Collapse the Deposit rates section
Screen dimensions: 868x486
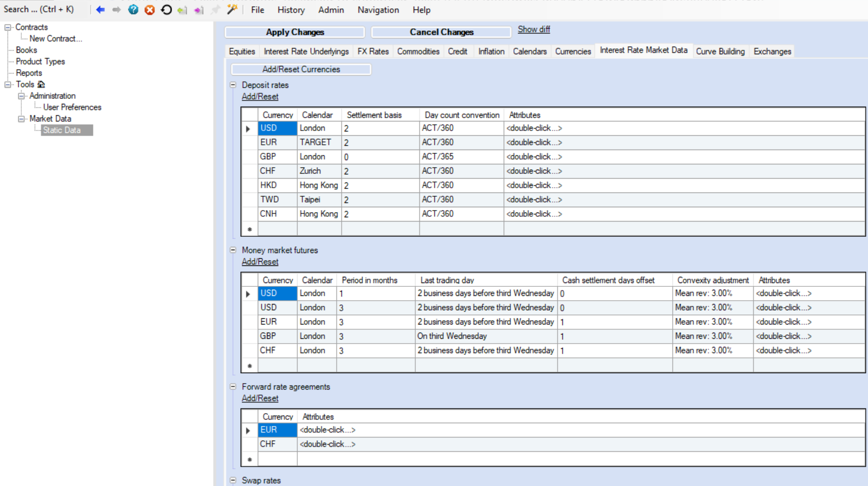(x=233, y=85)
